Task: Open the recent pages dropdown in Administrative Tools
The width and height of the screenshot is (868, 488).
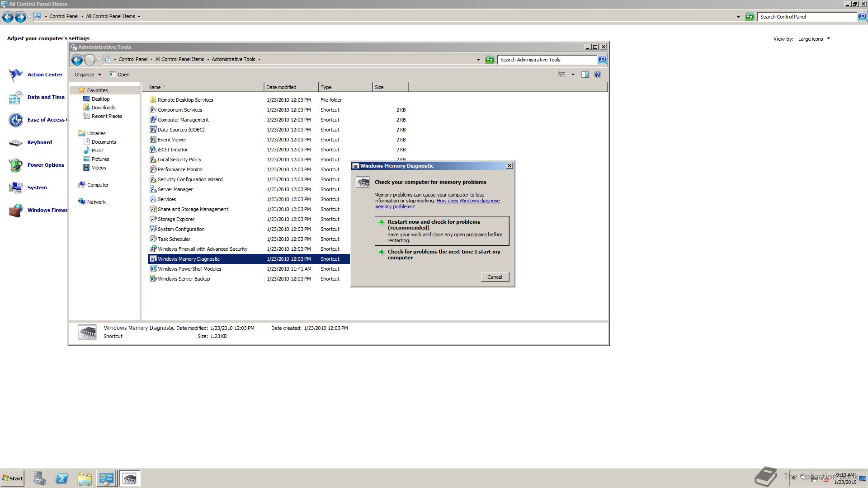Action: pyautogui.click(x=98, y=60)
